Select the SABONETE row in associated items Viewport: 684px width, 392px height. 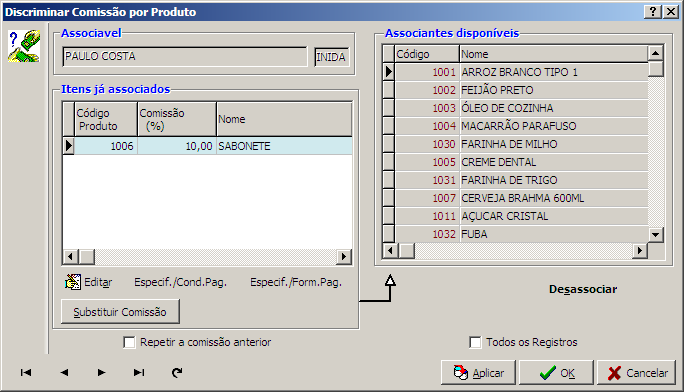(x=208, y=146)
